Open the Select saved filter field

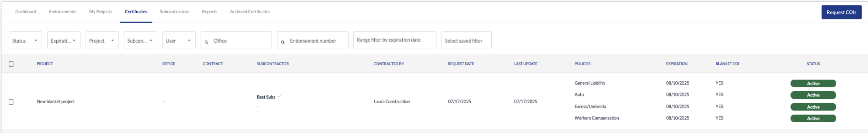[466, 40]
